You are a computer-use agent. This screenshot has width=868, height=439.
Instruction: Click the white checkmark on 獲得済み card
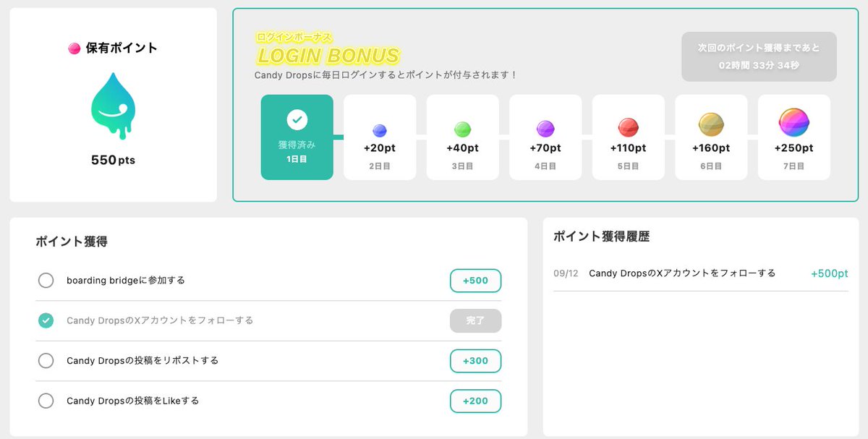[x=297, y=119]
